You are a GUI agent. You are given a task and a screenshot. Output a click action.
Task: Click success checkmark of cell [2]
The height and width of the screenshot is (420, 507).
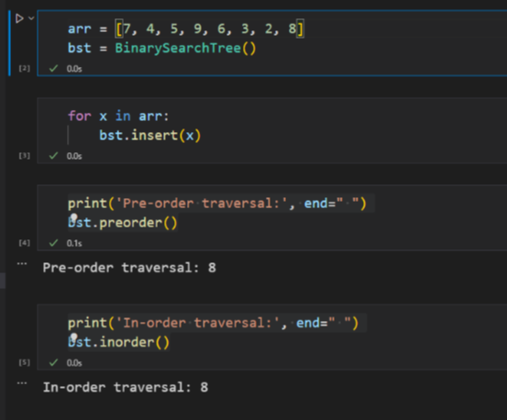pos(53,68)
